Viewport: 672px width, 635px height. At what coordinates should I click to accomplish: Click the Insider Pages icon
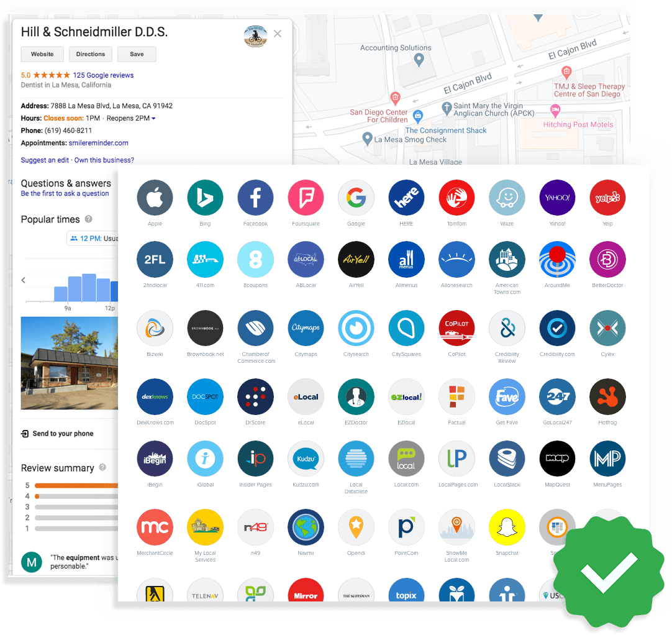255,459
